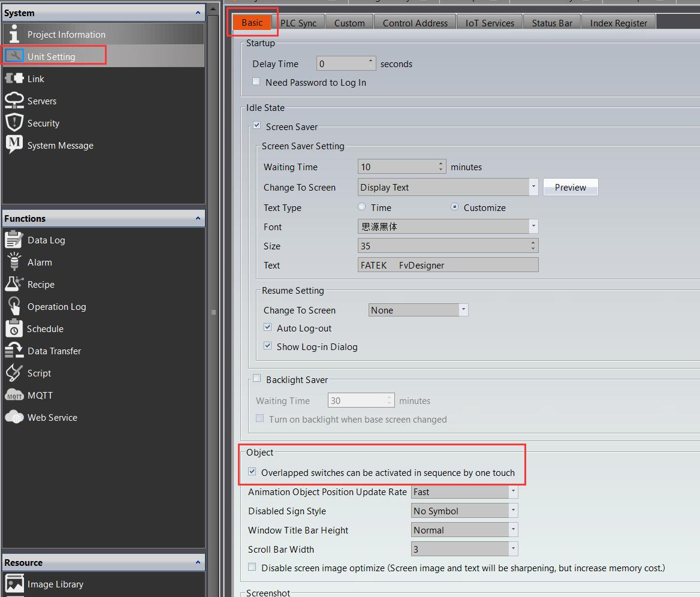Toggle the Screen Saver checkbox

point(257,125)
